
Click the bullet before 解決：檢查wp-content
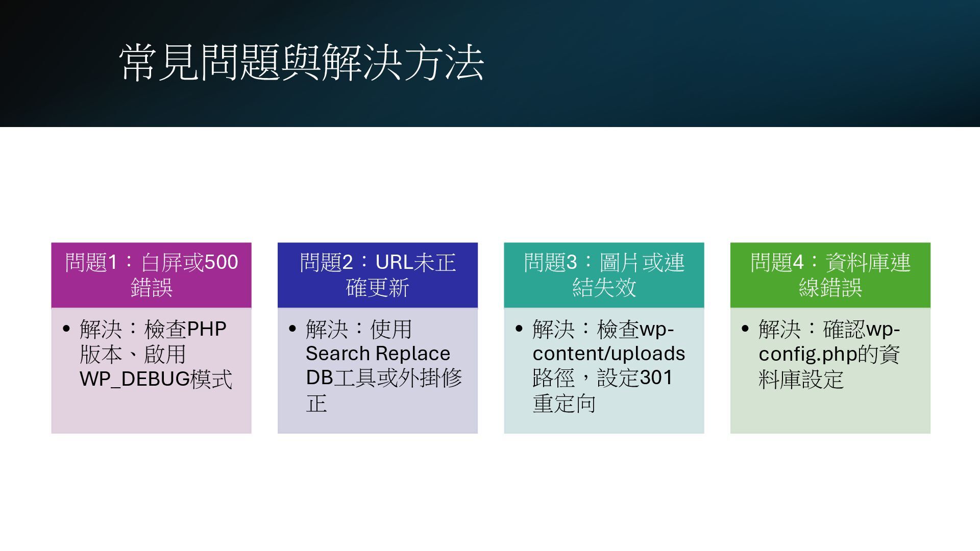[x=519, y=329]
